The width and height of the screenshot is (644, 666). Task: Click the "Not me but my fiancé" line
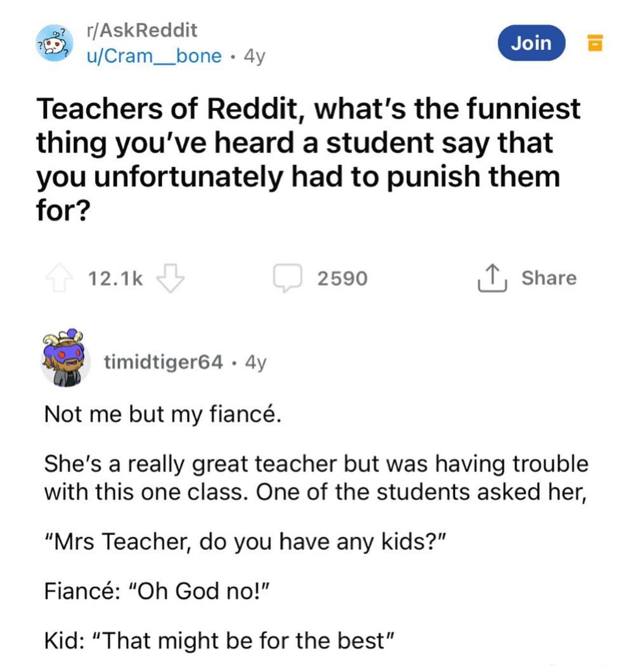pos(163,414)
